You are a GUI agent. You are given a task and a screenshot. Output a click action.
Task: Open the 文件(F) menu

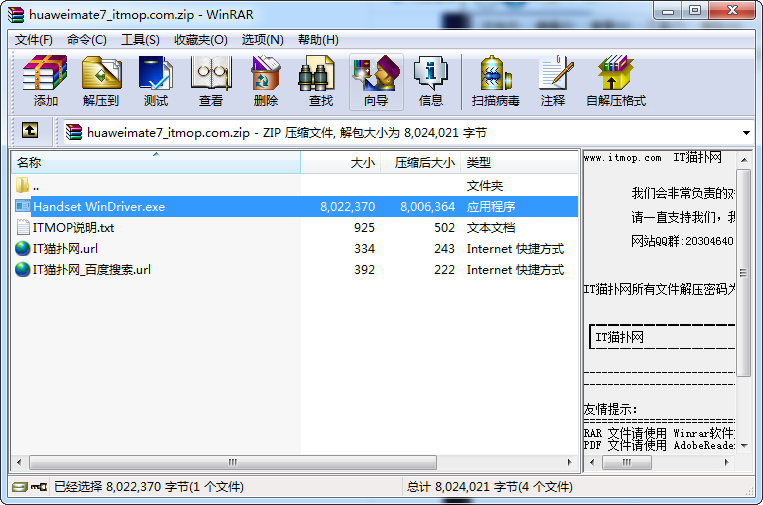coord(34,40)
